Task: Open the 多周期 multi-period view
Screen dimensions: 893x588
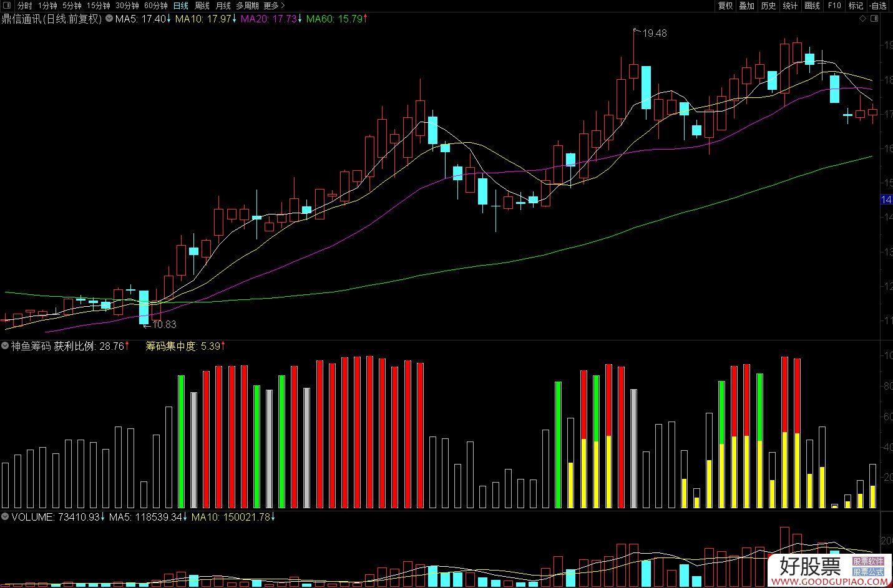Action: tap(247, 6)
